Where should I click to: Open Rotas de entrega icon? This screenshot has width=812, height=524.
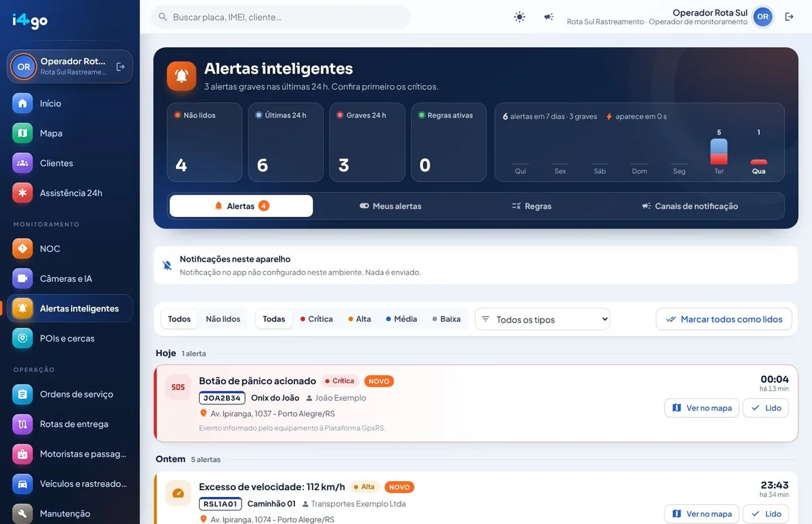[x=22, y=424]
